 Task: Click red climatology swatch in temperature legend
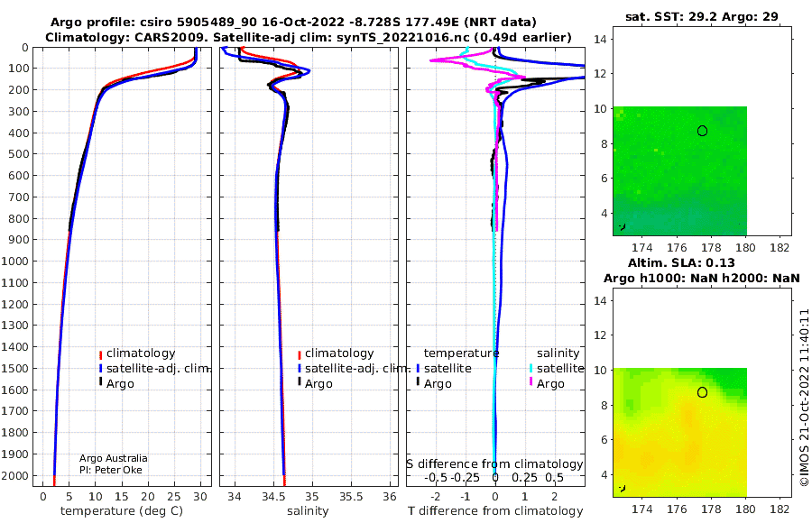point(100,354)
